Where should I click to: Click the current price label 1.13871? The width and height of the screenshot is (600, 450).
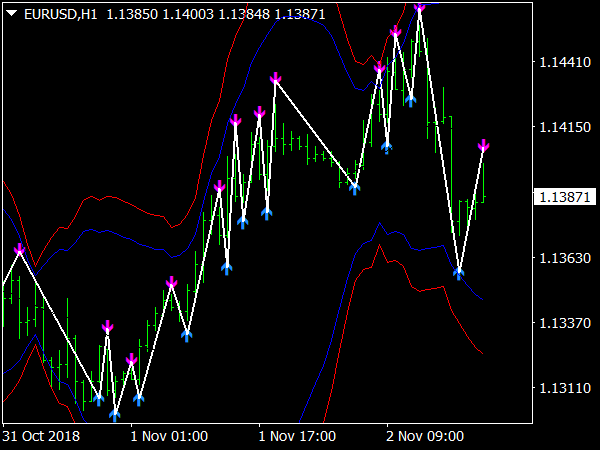pyautogui.click(x=565, y=197)
